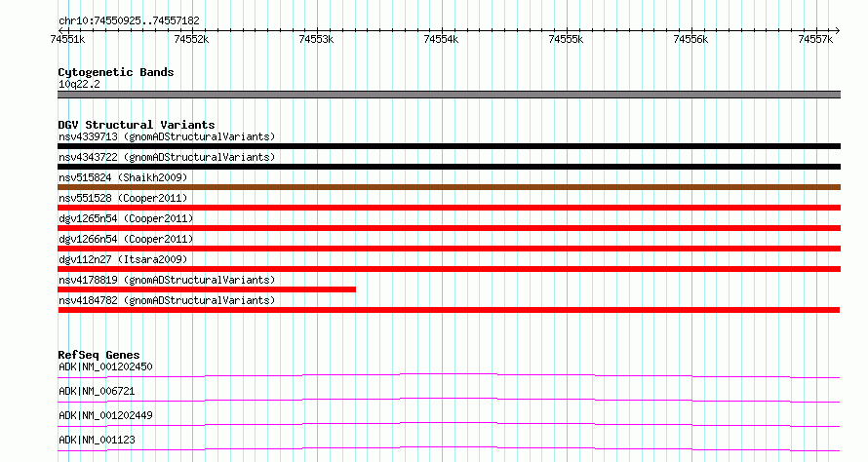Click the 10q22.2 band label
This screenshot has width=868, height=462.
click(x=79, y=84)
